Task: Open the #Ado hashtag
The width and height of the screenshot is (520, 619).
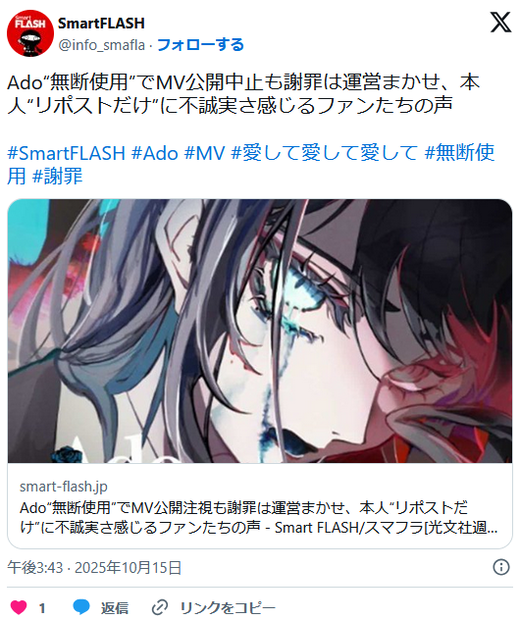Action: point(155,153)
